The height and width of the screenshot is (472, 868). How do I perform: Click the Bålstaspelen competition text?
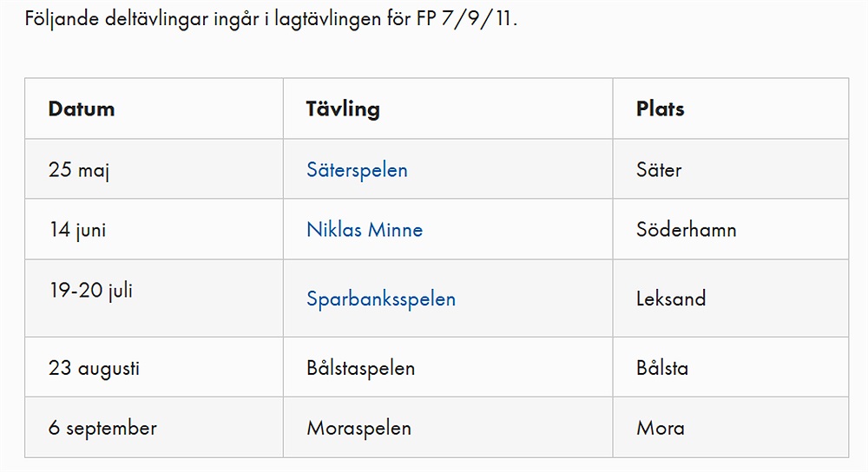tap(360, 368)
